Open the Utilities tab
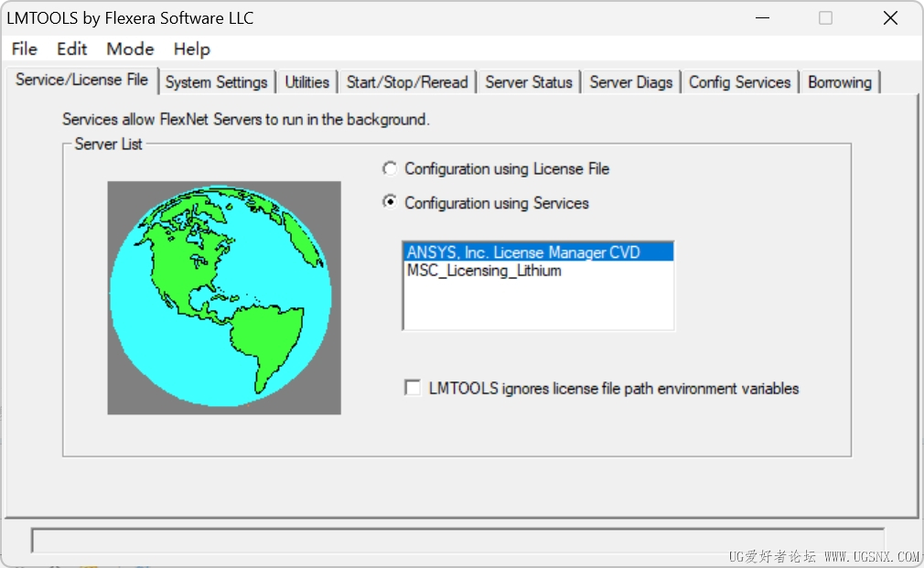 (x=307, y=82)
